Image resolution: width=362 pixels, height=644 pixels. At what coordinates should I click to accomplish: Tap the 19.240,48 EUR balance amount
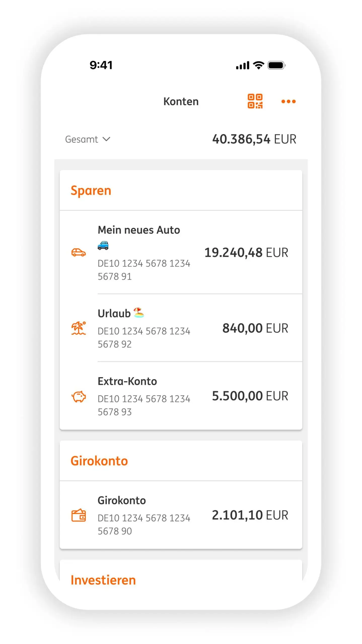[246, 252]
